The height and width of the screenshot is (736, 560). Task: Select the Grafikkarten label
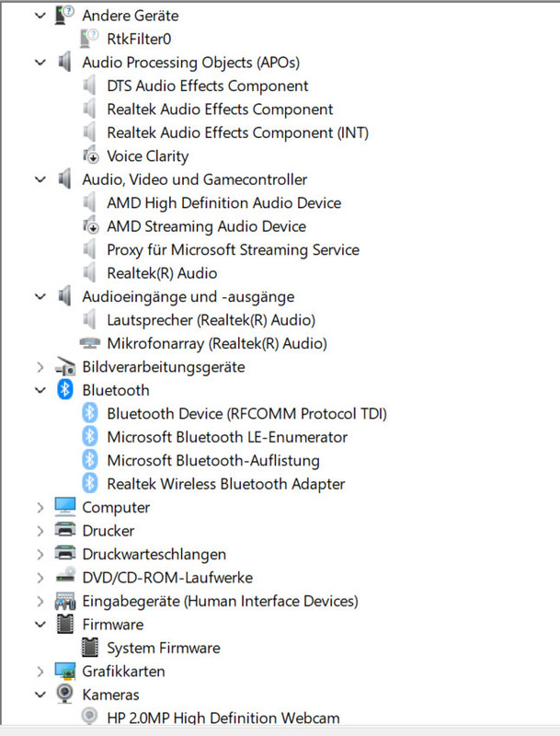(123, 672)
